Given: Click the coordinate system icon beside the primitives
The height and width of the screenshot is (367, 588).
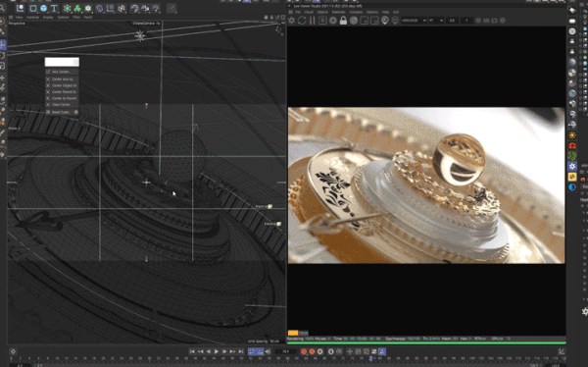Looking at the screenshot, I should tap(20, 8).
